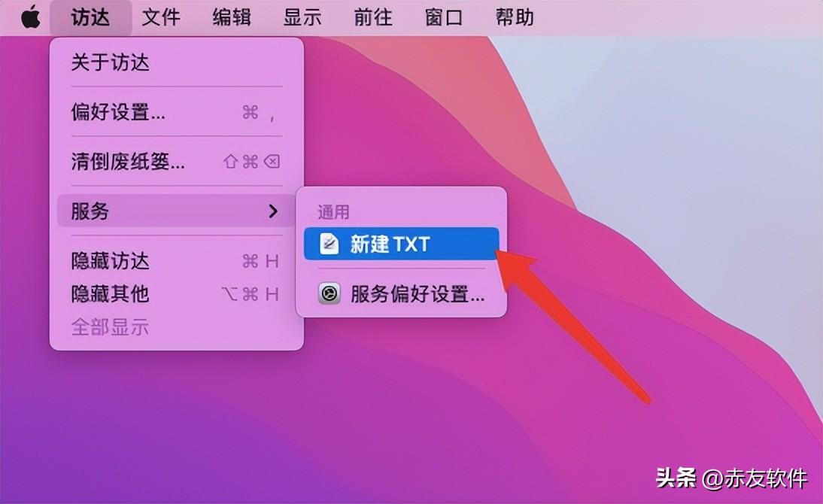Select 隐藏访达 to hide Finder
Image resolution: width=823 pixels, height=504 pixels.
pos(110,260)
